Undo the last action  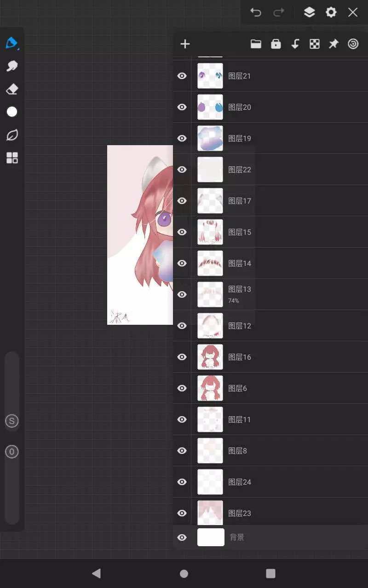coord(256,12)
